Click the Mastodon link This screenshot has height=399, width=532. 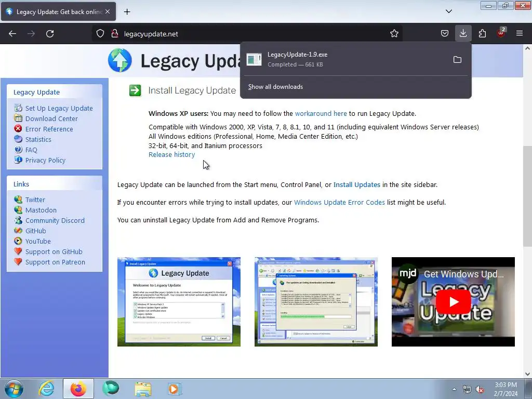coord(41,210)
